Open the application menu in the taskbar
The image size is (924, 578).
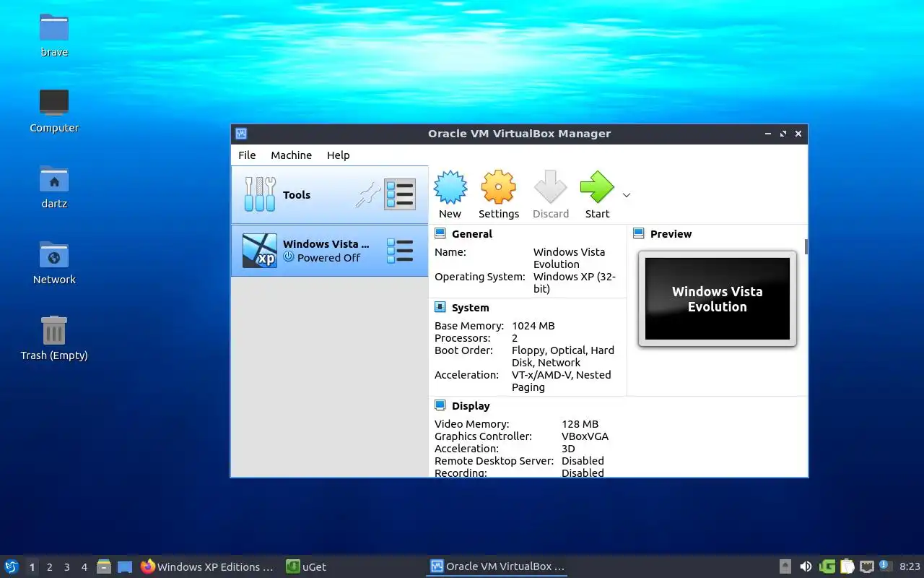[x=12, y=566]
